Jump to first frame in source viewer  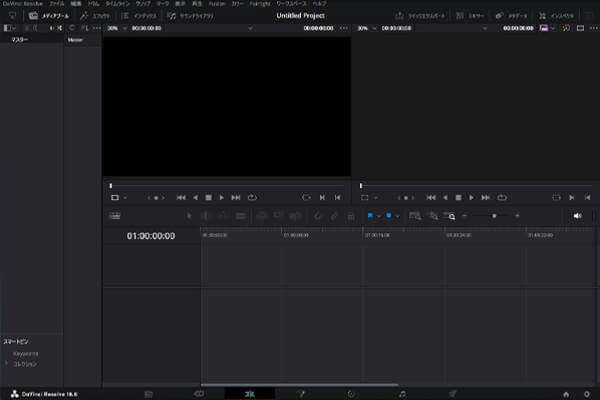tap(181, 198)
